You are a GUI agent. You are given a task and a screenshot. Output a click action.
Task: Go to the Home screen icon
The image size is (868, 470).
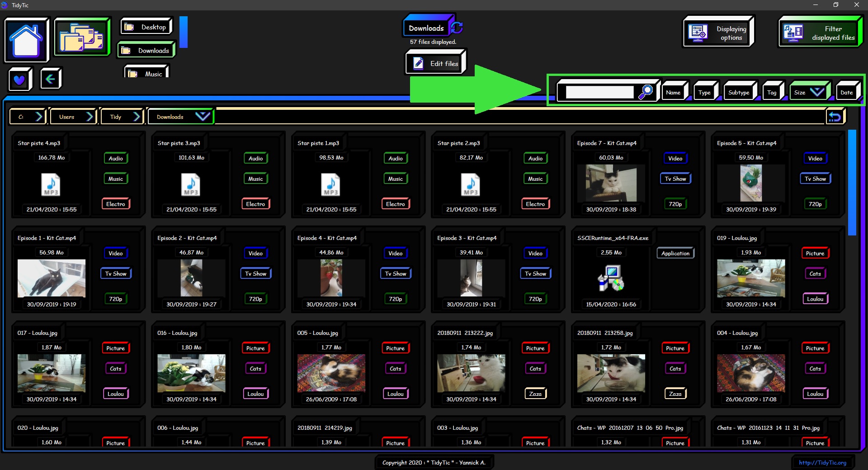(x=26, y=40)
